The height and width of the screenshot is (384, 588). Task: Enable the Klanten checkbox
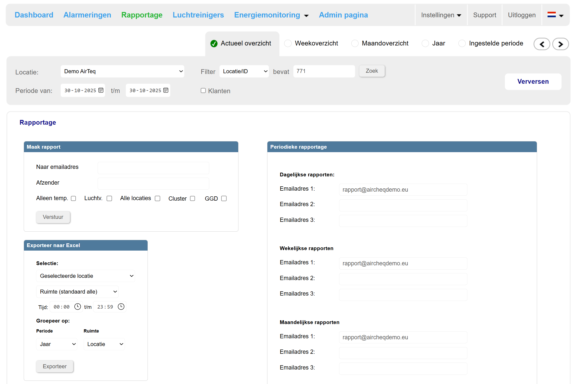(x=203, y=91)
